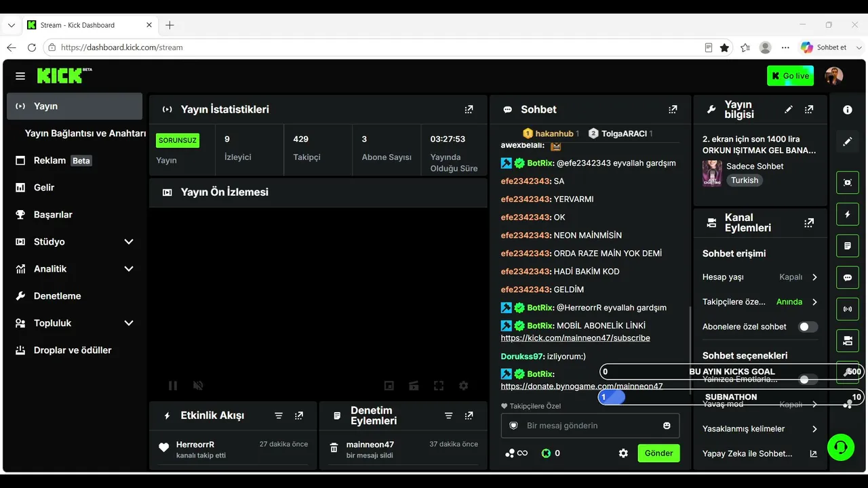Image resolution: width=868 pixels, height=488 pixels.
Task: Pop out the Yayın İstatistikleri panel
Action: (x=469, y=109)
